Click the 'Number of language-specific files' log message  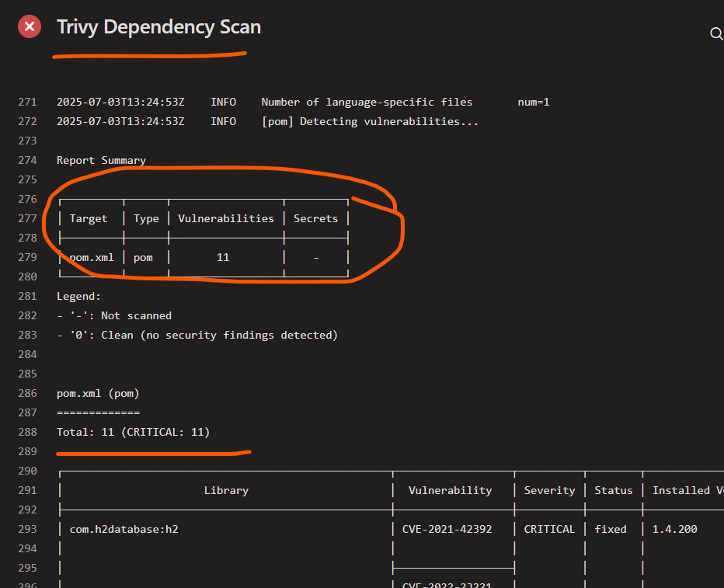pos(367,102)
